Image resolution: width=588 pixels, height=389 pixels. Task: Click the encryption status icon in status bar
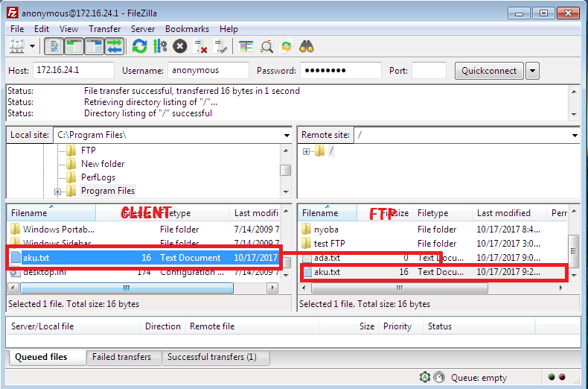[x=424, y=376]
